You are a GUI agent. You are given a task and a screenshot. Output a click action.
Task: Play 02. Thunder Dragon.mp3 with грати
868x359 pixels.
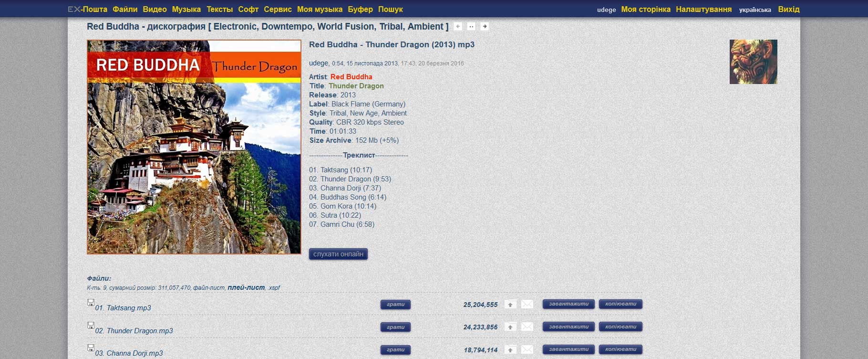click(x=395, y=327)
